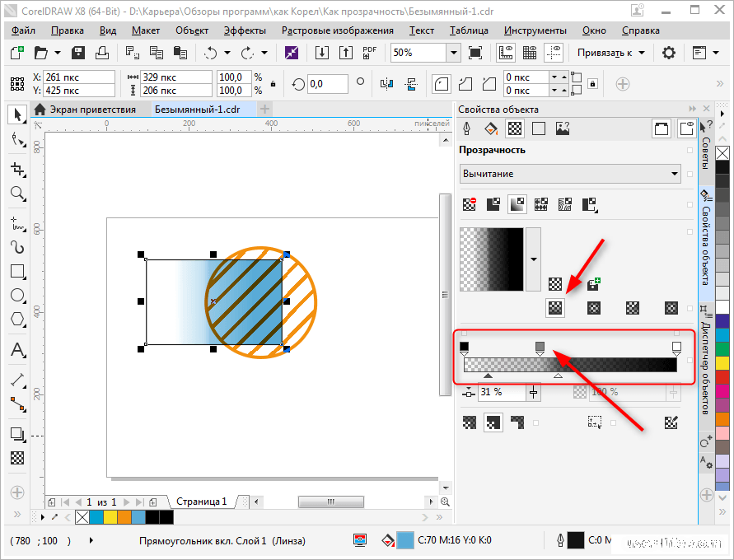Image resolution: width=734 pixels, height=560 pixels.
Task: Open the transparency picker dropdown arrow
Action: (x=533, y=259)
